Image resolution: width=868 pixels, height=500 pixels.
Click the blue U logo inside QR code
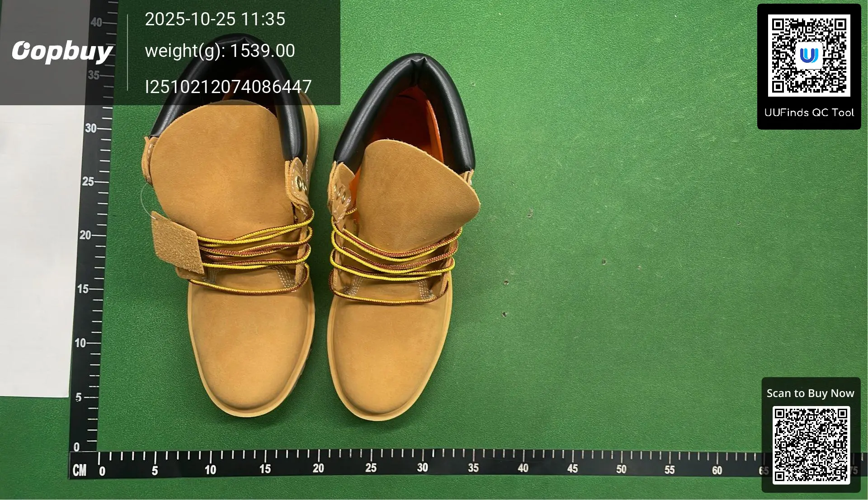pyautogui.click(x=809, y=56)
